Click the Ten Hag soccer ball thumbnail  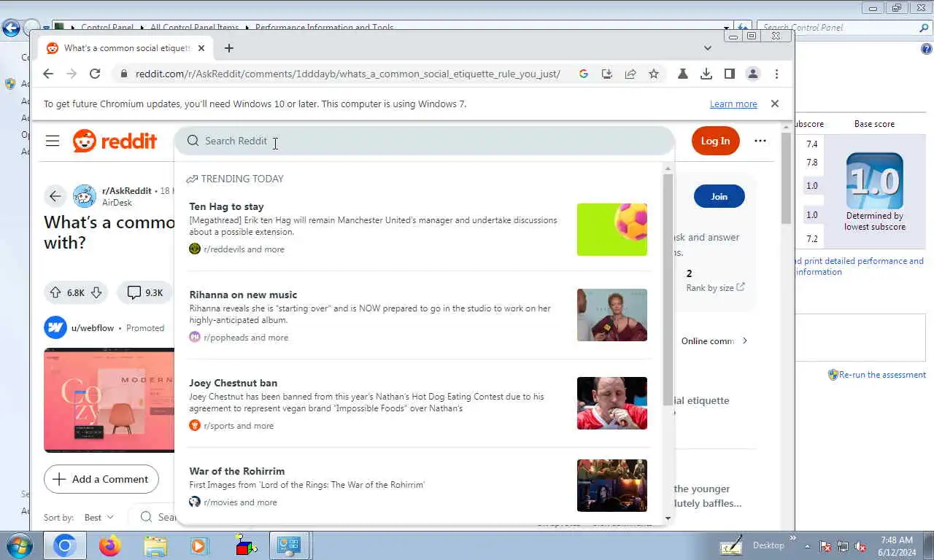tap(612, 230)
